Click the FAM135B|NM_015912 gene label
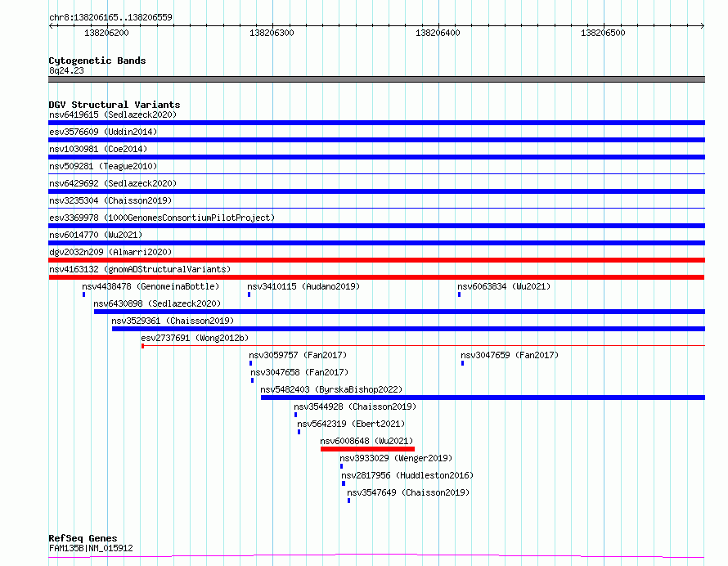 [91, 548]
